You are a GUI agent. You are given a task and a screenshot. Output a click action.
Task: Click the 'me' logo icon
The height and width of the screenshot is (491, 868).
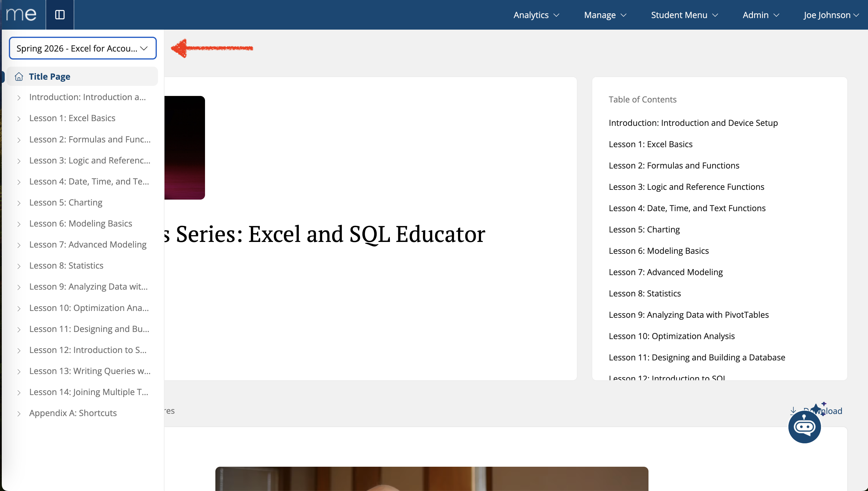[21, 15]
